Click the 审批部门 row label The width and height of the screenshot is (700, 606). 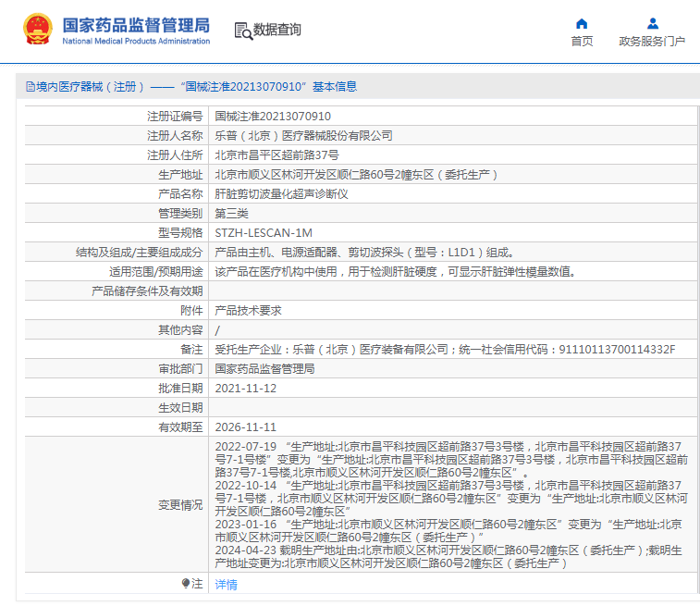tap(180, 369)
